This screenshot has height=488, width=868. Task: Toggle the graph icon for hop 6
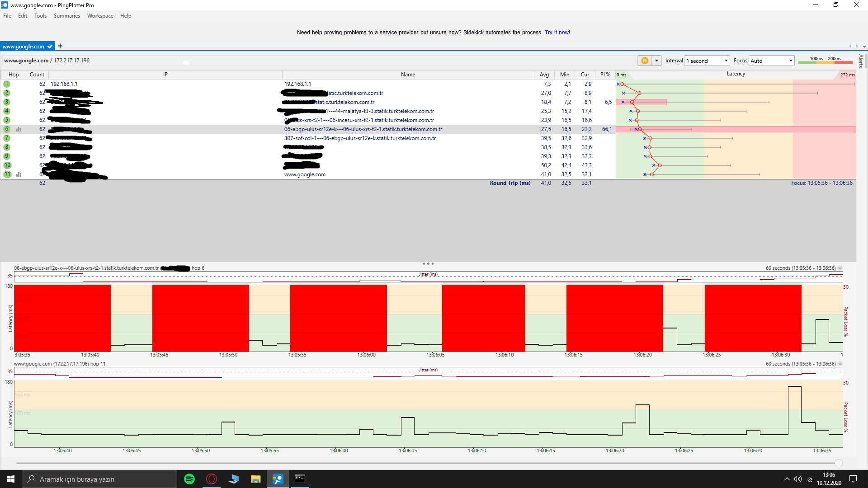[19, 129]
